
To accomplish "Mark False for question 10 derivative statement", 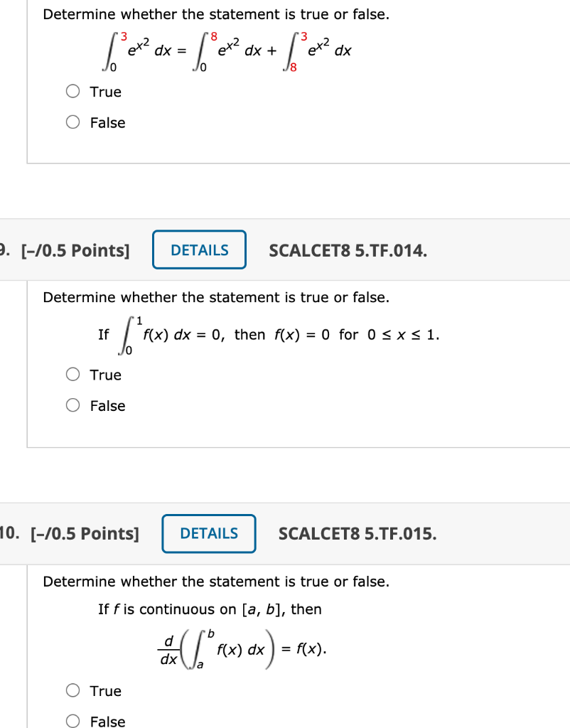I will (73, 721).
